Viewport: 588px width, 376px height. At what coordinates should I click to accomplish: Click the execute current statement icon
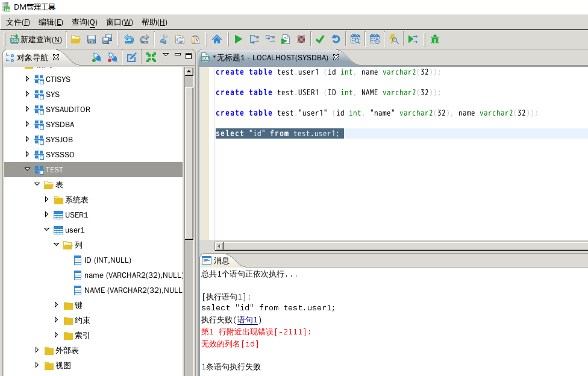pyautogui.click(x=254, y=39)
